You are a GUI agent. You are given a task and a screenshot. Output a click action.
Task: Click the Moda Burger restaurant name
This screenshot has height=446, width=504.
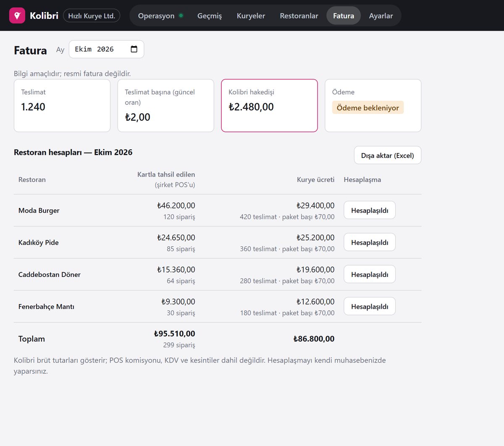39,211
